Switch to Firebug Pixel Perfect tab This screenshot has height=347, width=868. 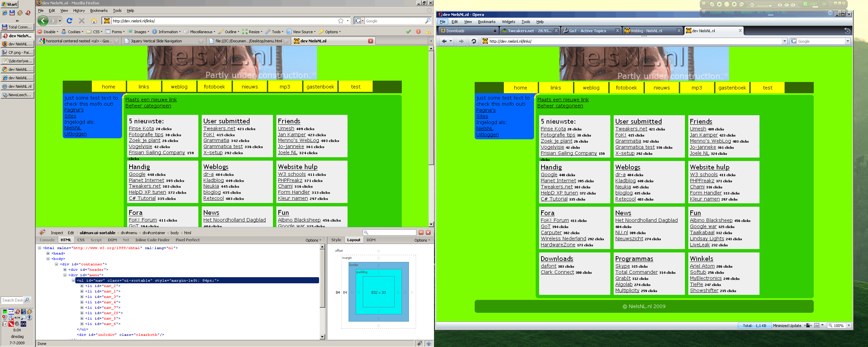[188, 240]
